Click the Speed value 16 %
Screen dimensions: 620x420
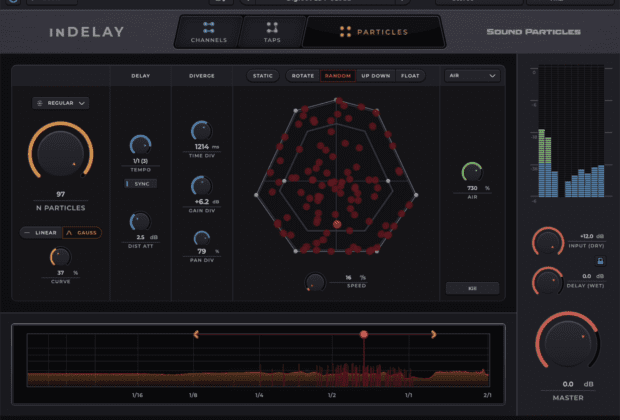[355, 278]
